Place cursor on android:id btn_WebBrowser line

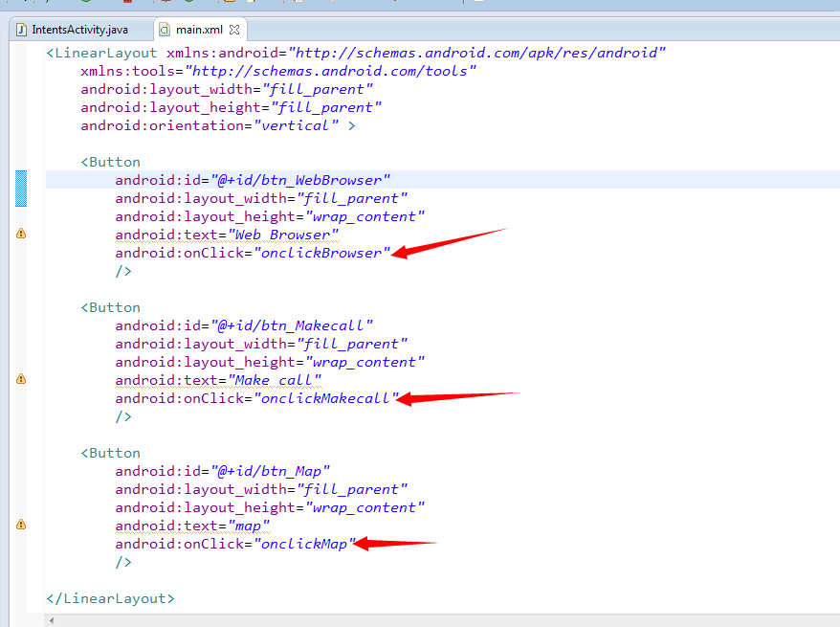[253, 180]
